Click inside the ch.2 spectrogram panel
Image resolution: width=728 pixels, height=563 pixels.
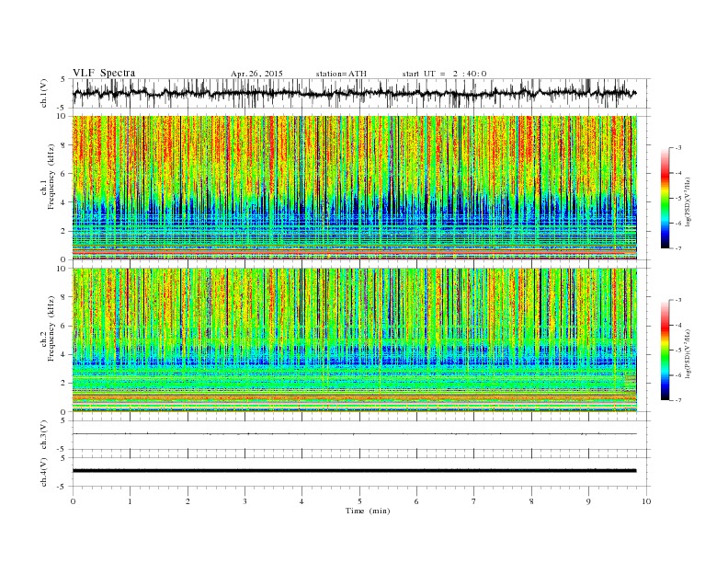coord(355,340)
